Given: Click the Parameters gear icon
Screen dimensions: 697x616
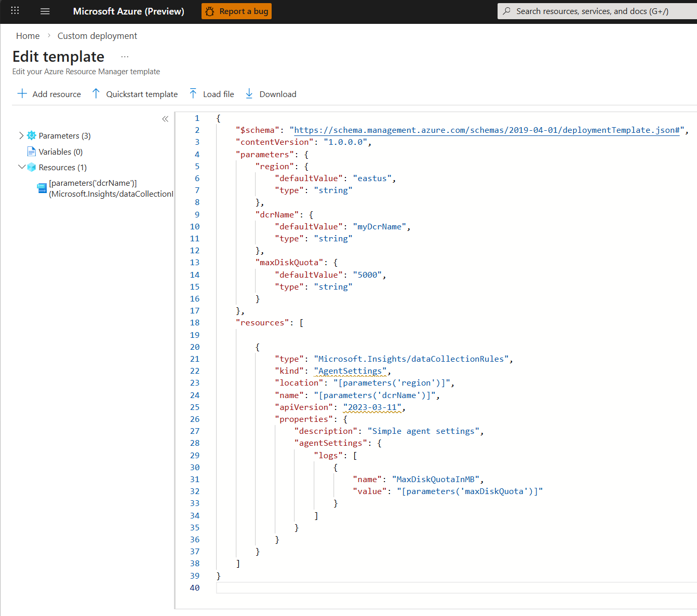Looking at the screenshot, I should click(32, 135).
